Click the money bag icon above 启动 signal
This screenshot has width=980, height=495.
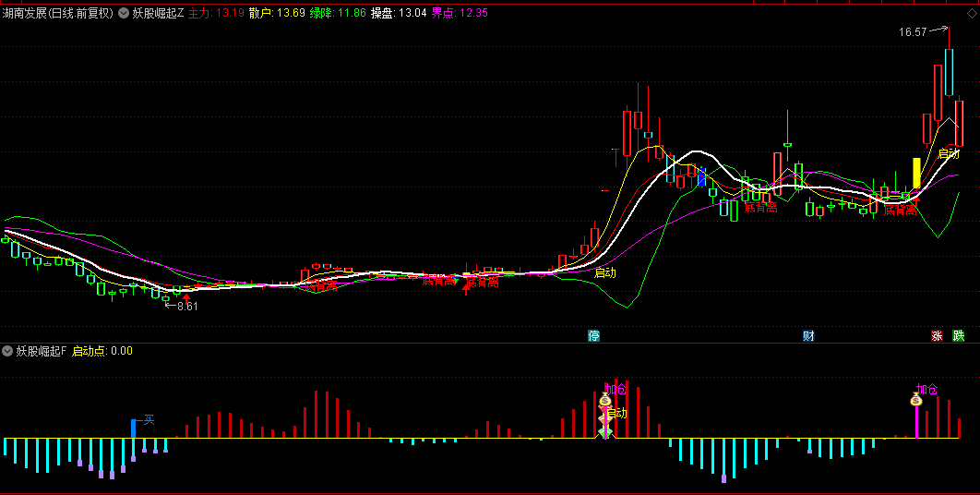click(605, 400)
